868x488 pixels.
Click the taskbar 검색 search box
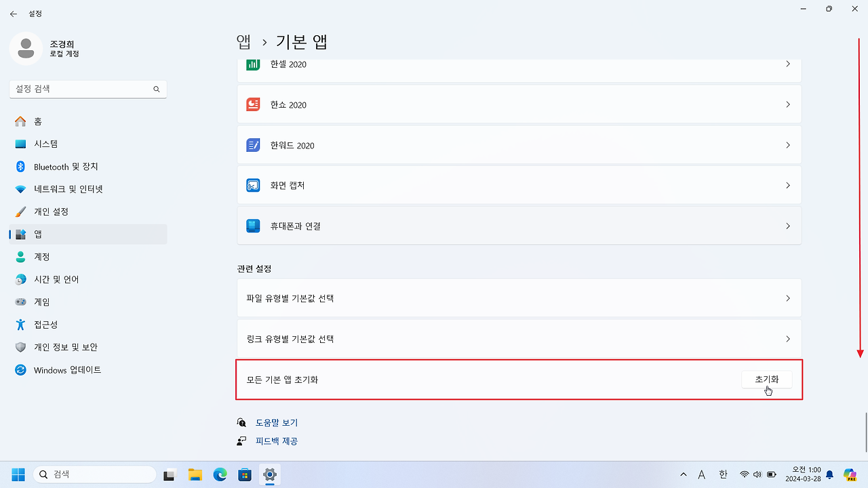[94, 474]
